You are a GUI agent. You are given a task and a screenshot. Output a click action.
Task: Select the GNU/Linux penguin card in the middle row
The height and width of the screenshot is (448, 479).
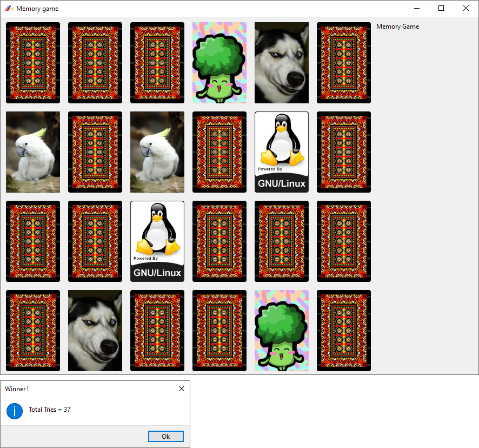tap(157, 241)
